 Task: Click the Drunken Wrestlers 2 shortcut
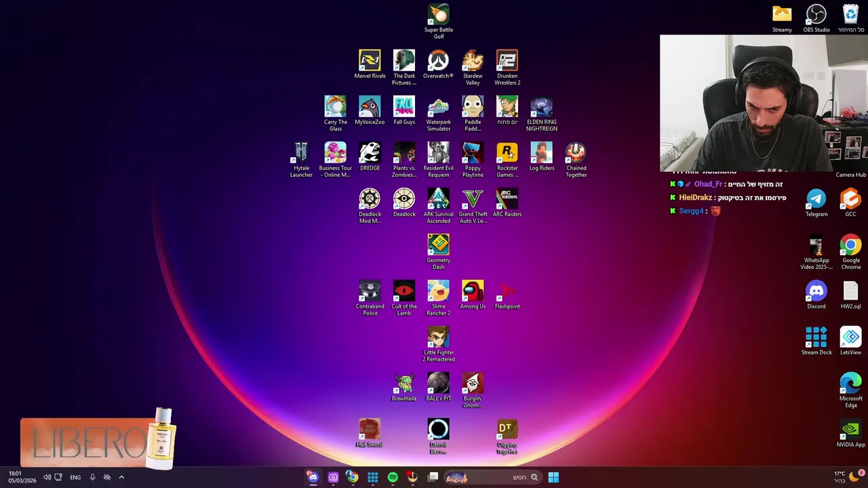click(507, 67)
